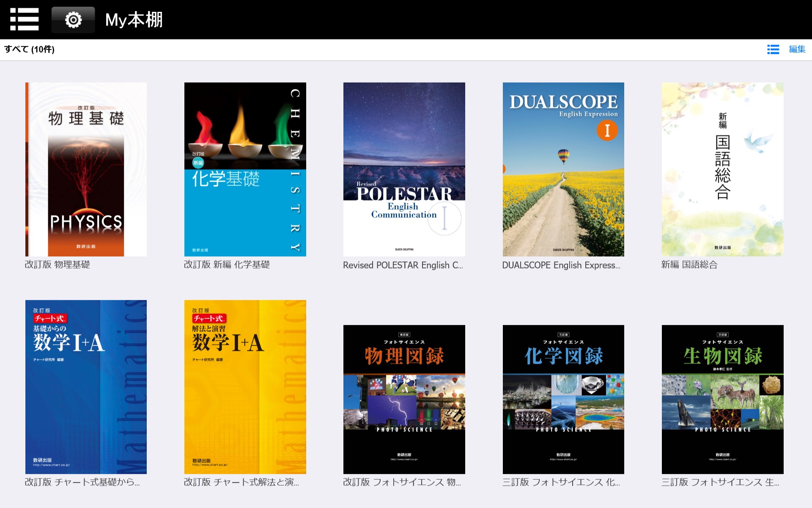Screen dimensions: 812x508
Task: Open the Revised POLESTAR book cover
Action: [x=404, y=169]
